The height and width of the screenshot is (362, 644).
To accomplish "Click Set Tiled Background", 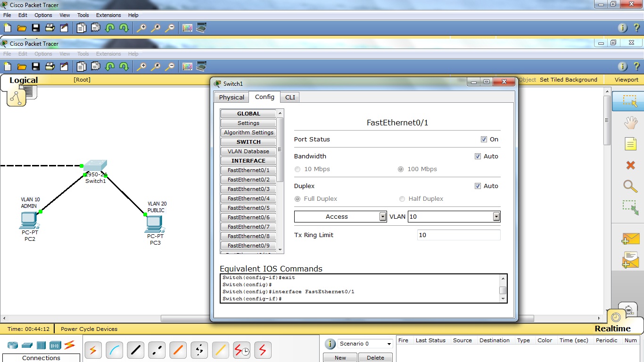I will tap(568, 80).
